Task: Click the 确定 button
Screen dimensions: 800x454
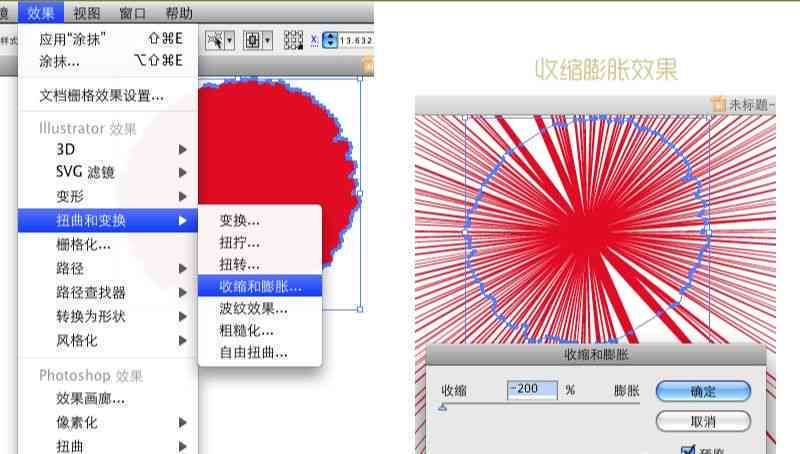Action: pos(703,391)
